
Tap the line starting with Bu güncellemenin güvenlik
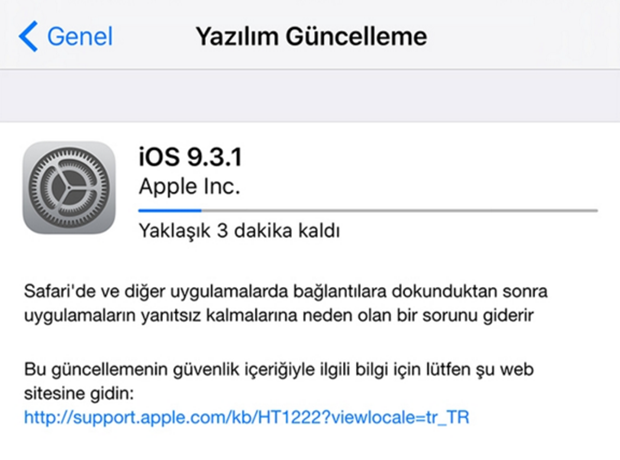(x=279, y=369)
